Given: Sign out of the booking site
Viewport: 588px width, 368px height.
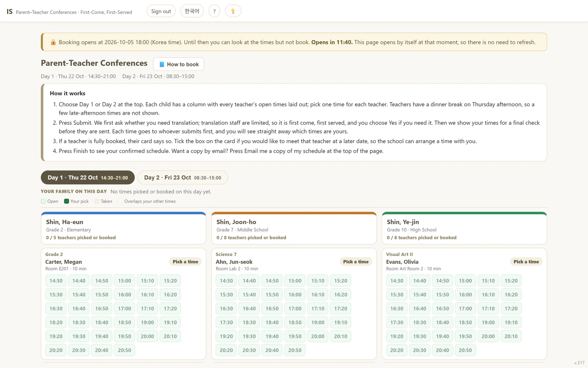Looking at the screenshot, I should (161, 11).
